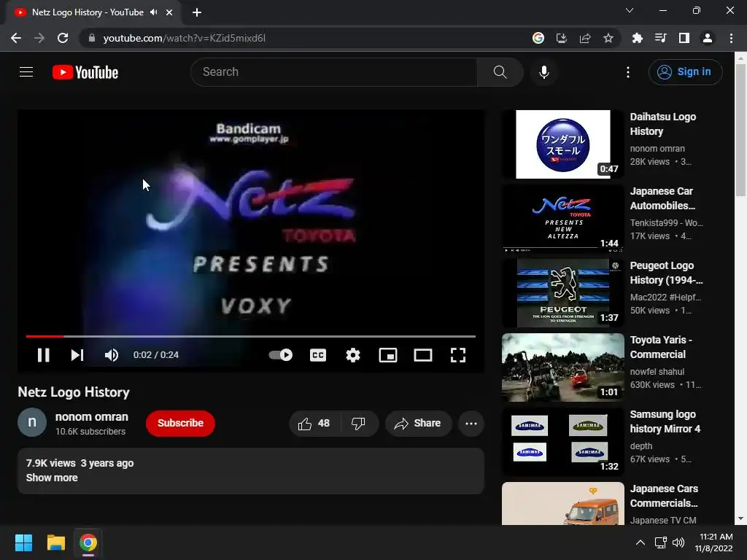Click the Sign in button
Screen dimensions: 747x560
[x=685, y=72]
